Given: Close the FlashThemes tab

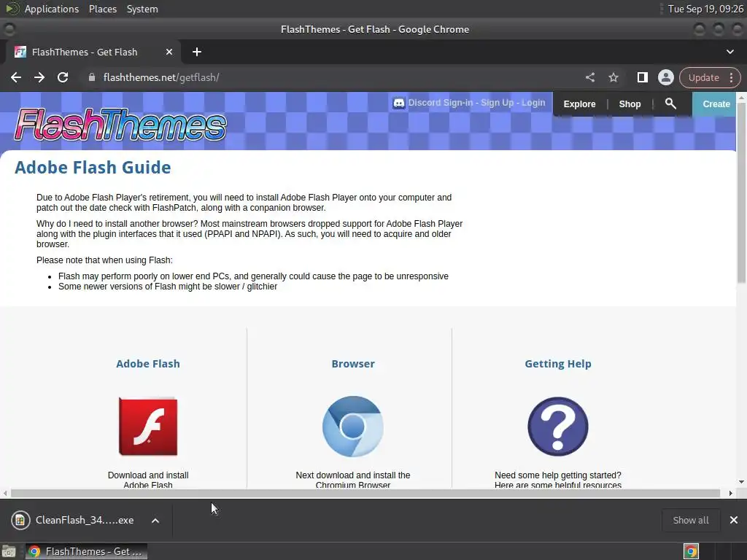Looking at the screenshot, I should 169,52.
